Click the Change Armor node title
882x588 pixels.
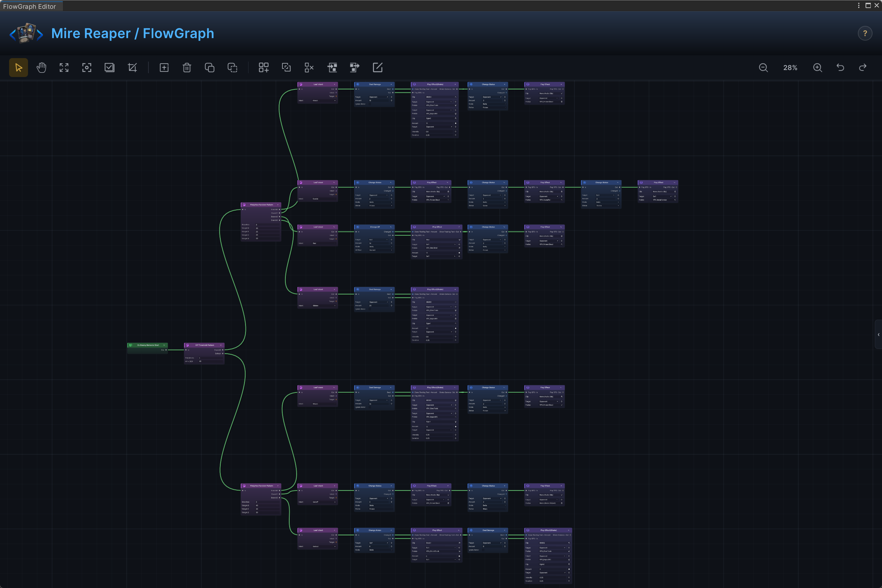(x=375, y=530)
